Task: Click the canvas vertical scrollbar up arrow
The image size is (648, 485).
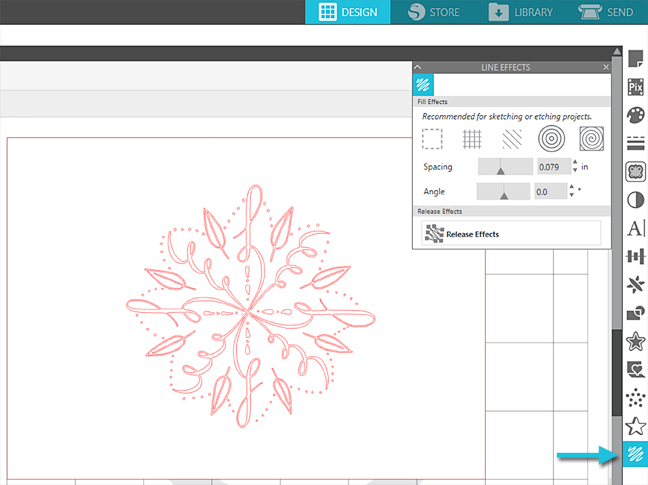Action: [x=617, y=51]
